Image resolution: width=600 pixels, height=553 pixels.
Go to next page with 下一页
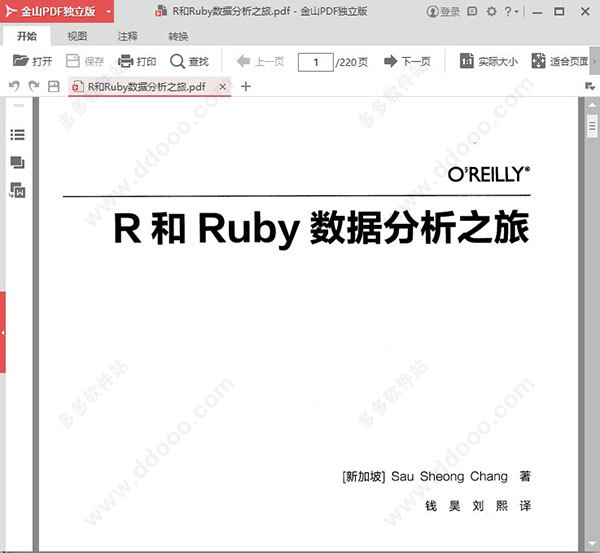408,61
